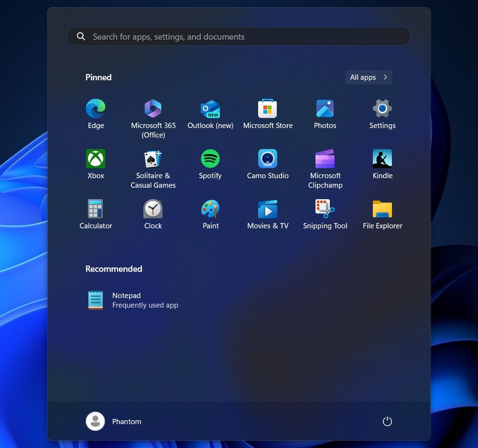Launch the Calculator icon
The image size is (478, 448).
click(96, 209)
